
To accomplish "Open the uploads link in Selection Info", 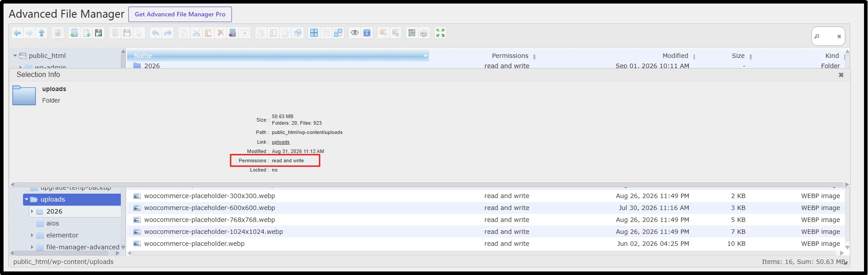I will click(x=281, y=142).
